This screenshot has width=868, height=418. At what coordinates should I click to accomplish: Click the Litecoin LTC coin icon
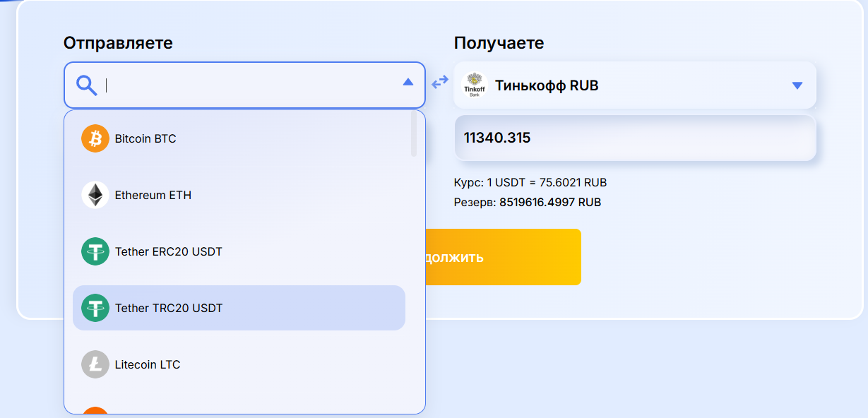pyautogui.click(x=95, y=364)
